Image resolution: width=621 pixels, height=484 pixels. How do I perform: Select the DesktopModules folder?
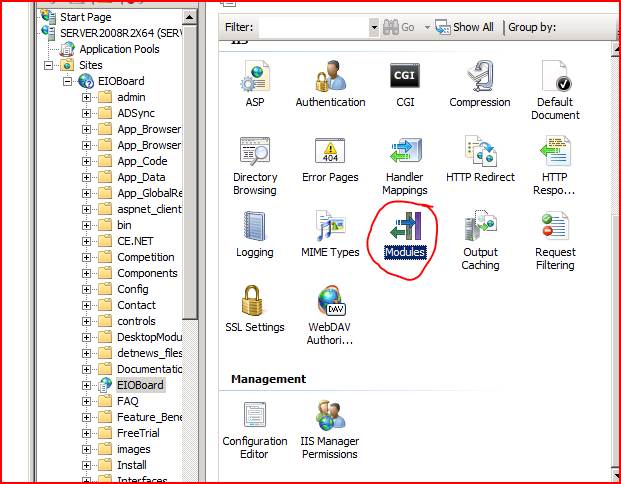click(x=149, y=337)
